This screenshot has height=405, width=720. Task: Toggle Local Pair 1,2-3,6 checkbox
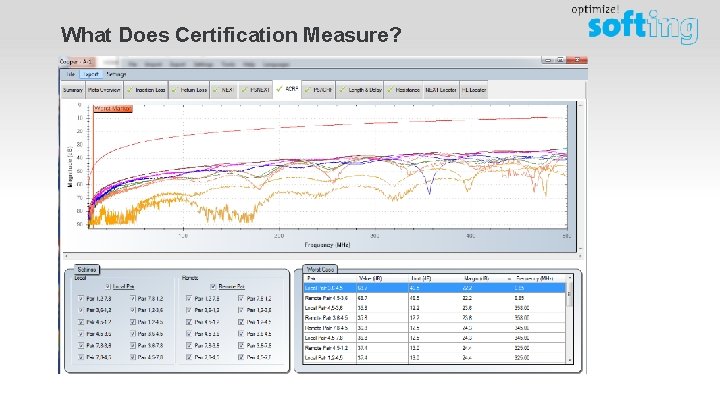tap(133, 310)
